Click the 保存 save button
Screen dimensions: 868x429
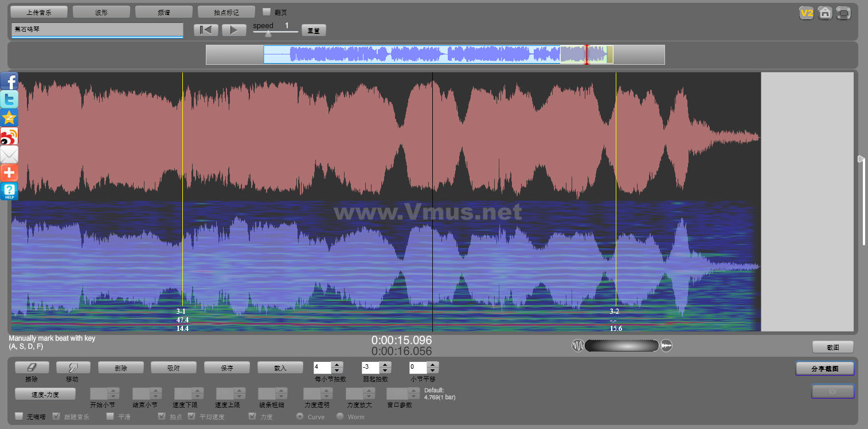tap(226, 368)
